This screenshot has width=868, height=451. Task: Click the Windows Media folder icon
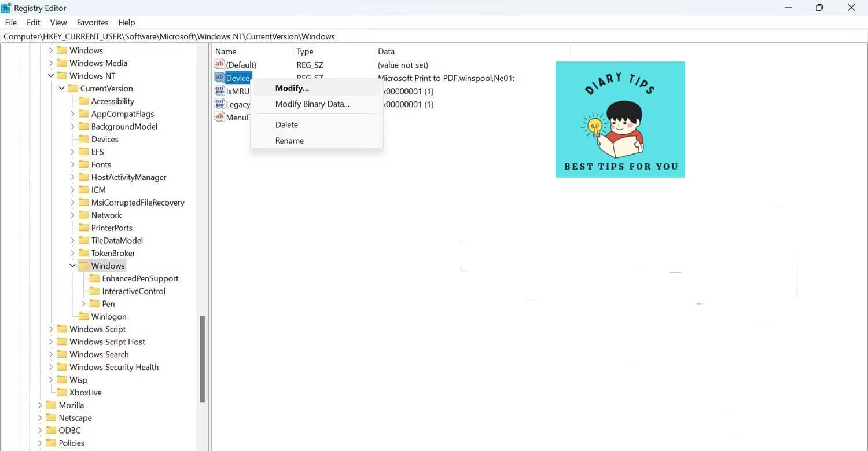click(62, 63)
